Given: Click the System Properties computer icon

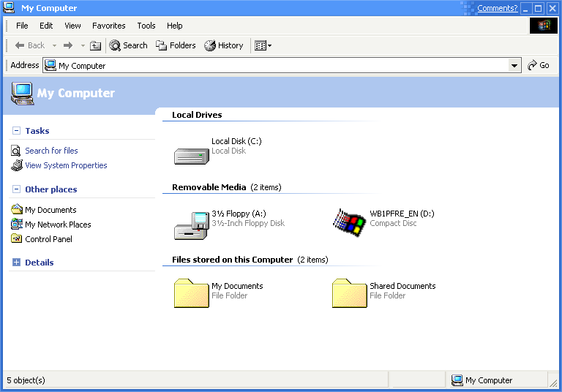Looking at the screenshot, I should pyautogui.click(x=17, y=165).
